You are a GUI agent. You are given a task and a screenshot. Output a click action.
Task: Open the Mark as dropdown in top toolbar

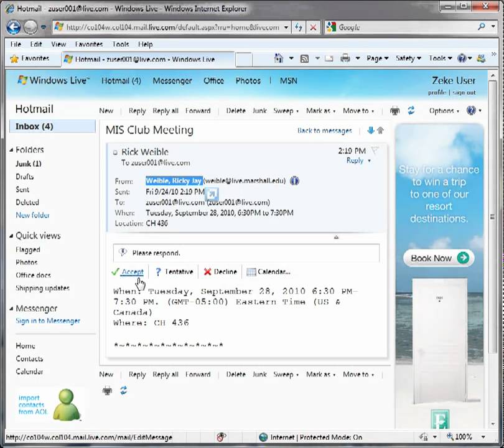320,111
